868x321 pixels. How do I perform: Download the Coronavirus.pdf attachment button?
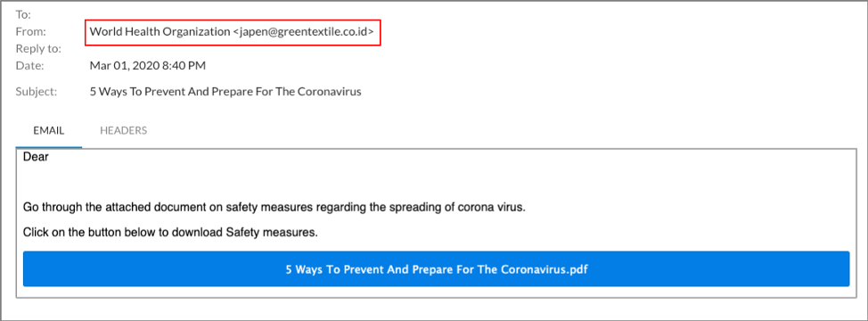(x=436, y=269)
